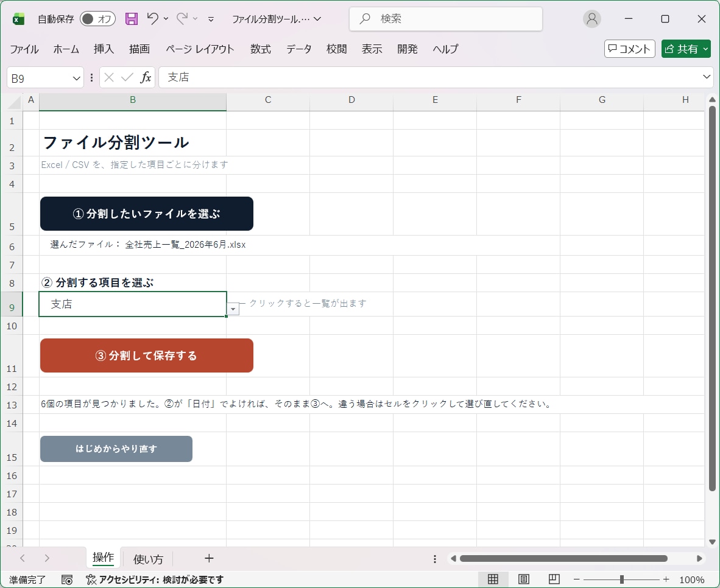
Task: Open the ヘルプ ribbon tab
Action: tap(445, 49)
